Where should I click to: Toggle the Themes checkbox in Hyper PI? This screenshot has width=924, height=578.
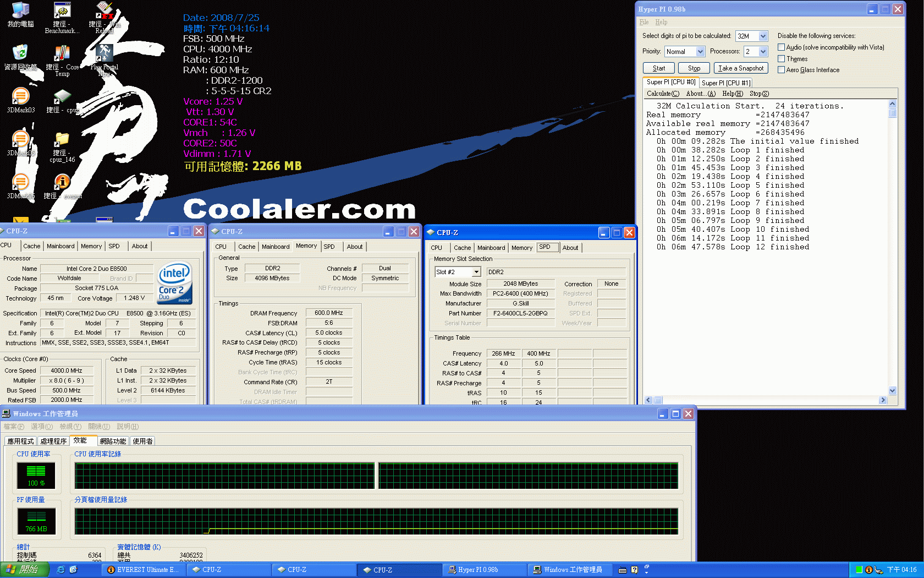point(781,59)
